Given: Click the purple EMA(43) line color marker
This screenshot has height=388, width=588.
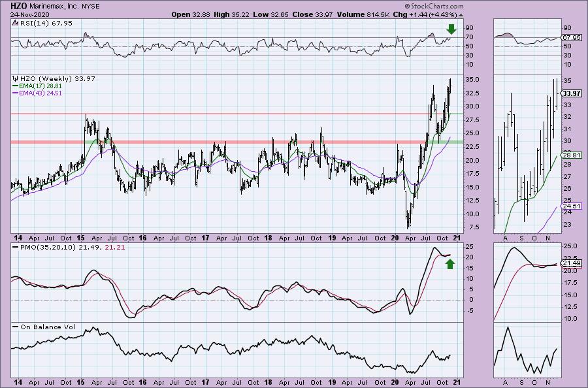Looking at the screenshot, I should tap(16, 93).
